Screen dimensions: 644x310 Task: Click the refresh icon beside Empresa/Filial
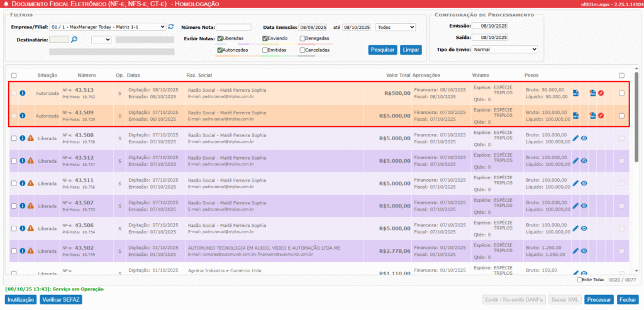[x=171, y=27]
